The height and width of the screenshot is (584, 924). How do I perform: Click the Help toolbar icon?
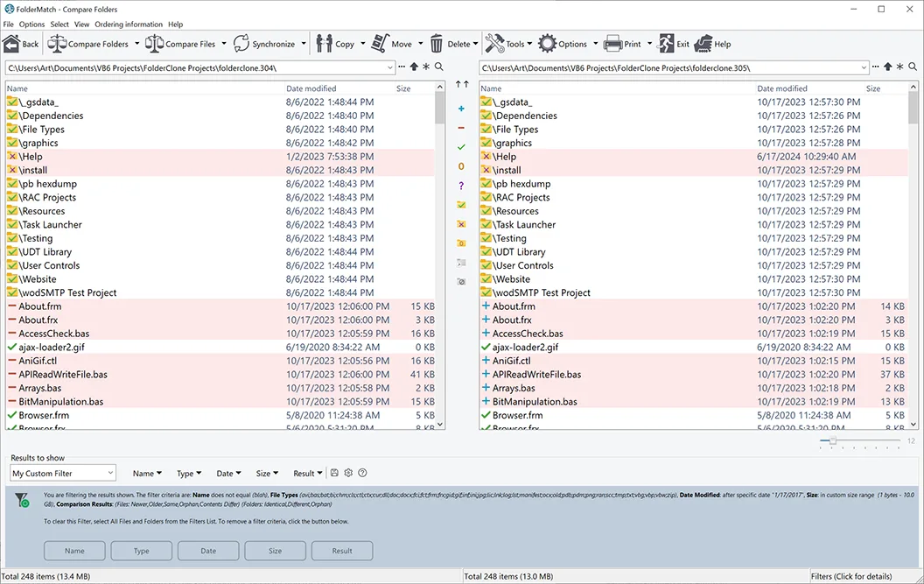pos(703,44)
